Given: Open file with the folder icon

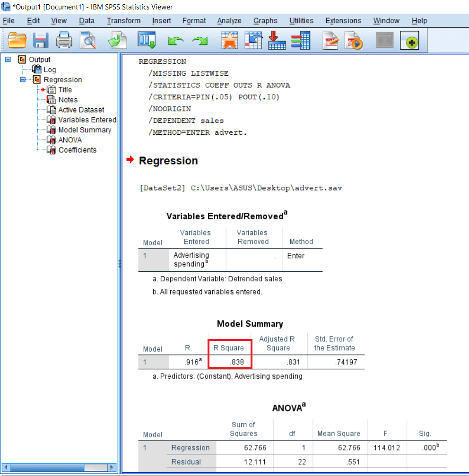Looking at the screenshot, I should [17, 40].
